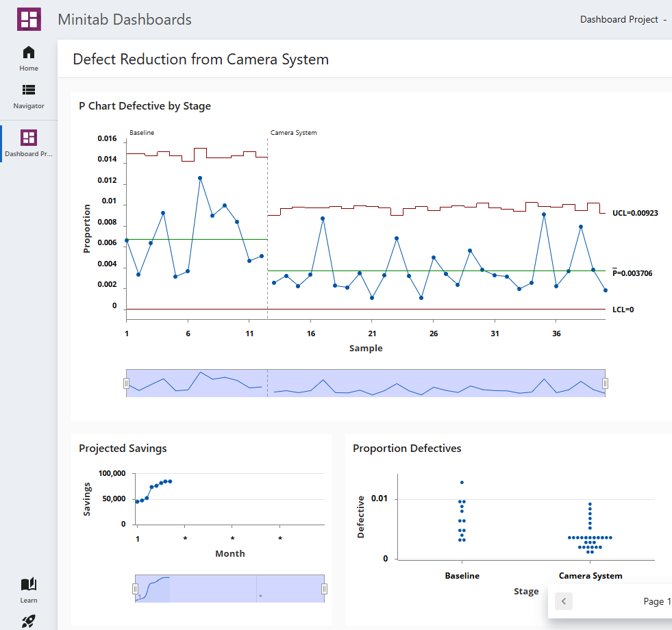Click the blue range selector below the P chart
This screenshot has height=630, width=672.
pos(366,383)
